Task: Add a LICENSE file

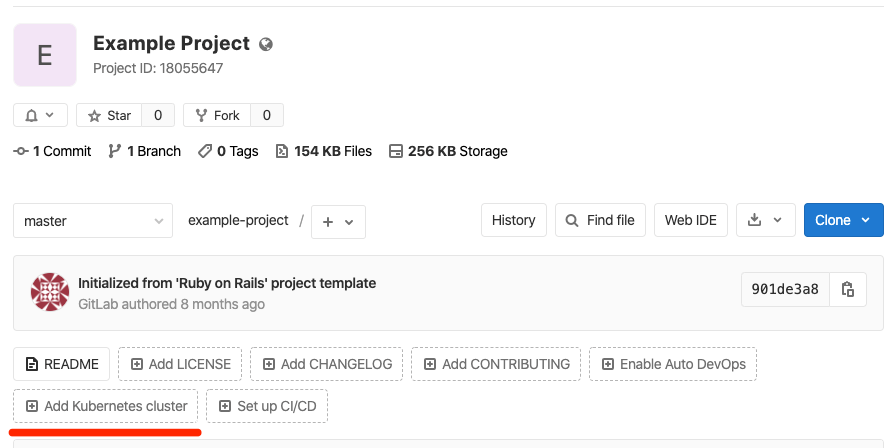Action: 180,364
